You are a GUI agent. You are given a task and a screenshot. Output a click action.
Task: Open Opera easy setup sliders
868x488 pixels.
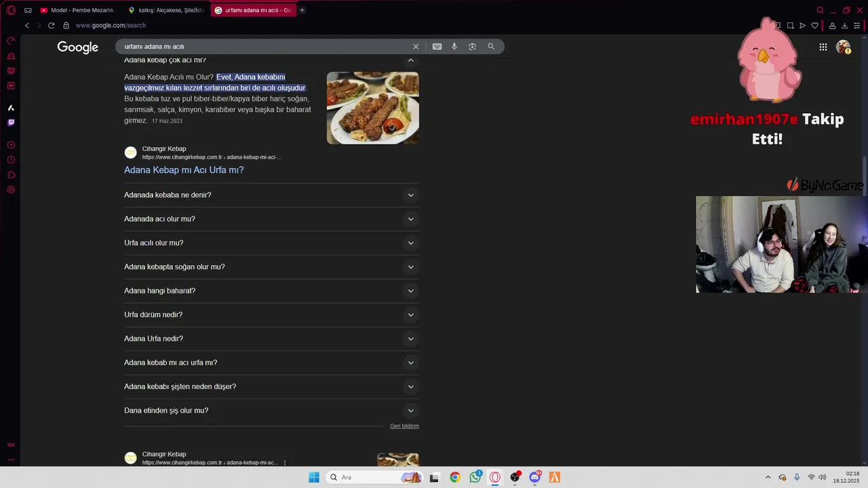click(856, 25)
